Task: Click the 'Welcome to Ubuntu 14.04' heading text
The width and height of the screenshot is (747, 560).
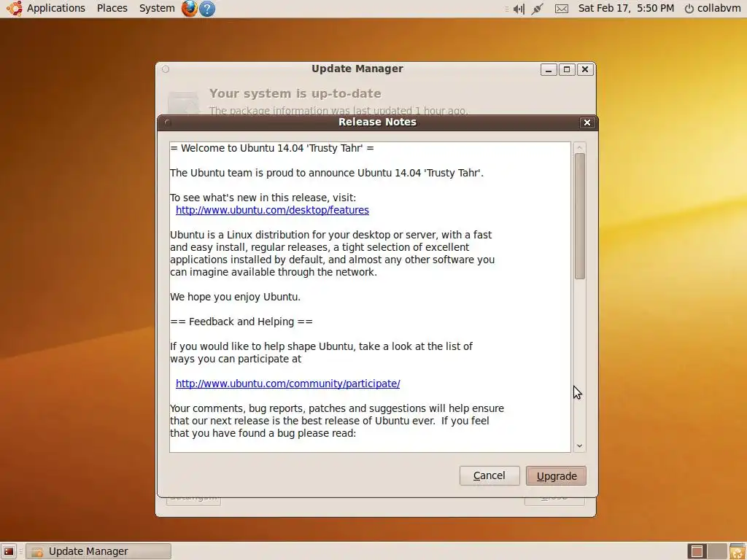Action: [271, 148]
